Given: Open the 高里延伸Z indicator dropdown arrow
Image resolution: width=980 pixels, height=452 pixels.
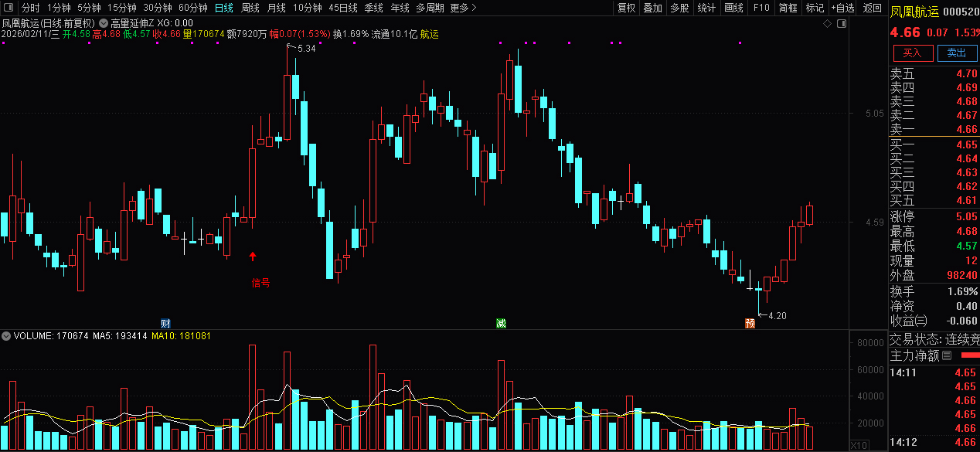Looking at the screenshot, I should pyautogui.click(x=104, y=23).
